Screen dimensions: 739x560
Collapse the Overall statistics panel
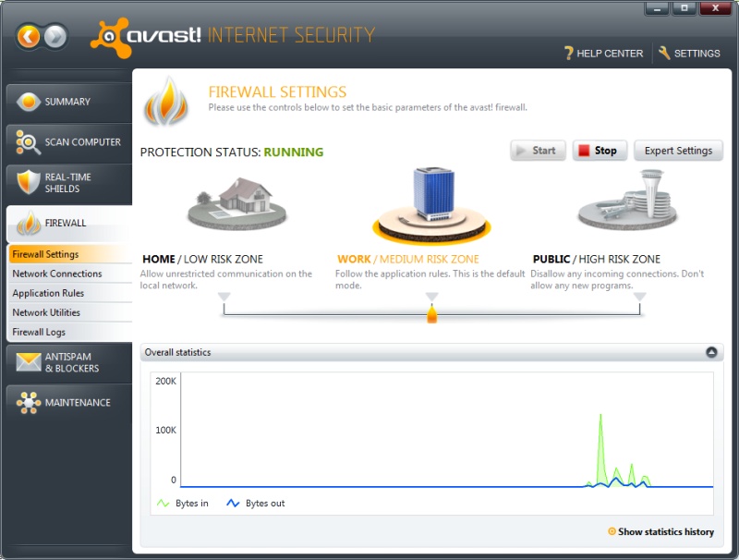711,352
